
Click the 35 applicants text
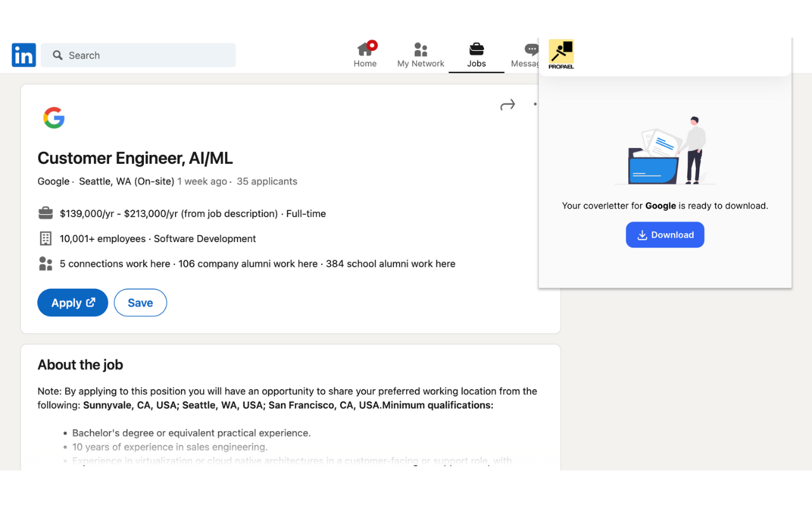click(267, 182)
